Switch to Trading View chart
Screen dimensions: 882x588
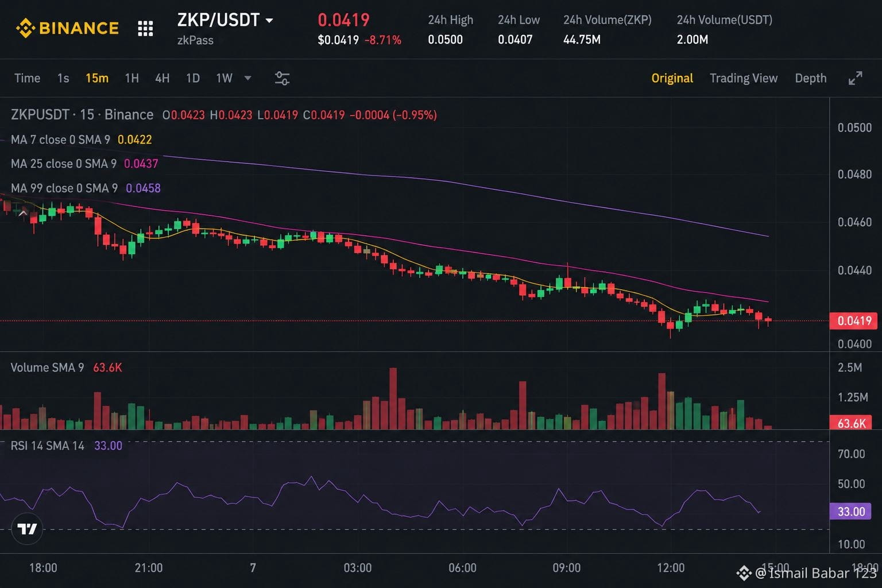pos(744,78)
